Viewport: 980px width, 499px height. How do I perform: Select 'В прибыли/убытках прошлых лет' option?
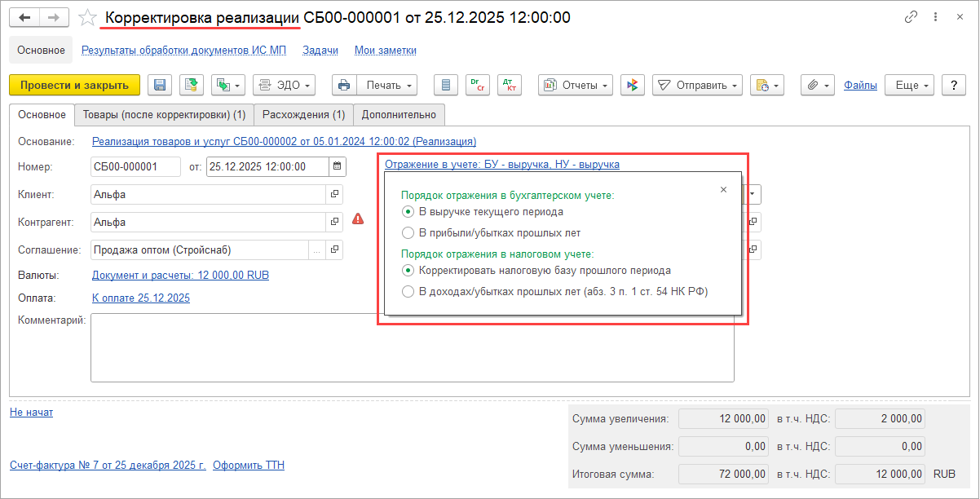click(x=408, y=232)
